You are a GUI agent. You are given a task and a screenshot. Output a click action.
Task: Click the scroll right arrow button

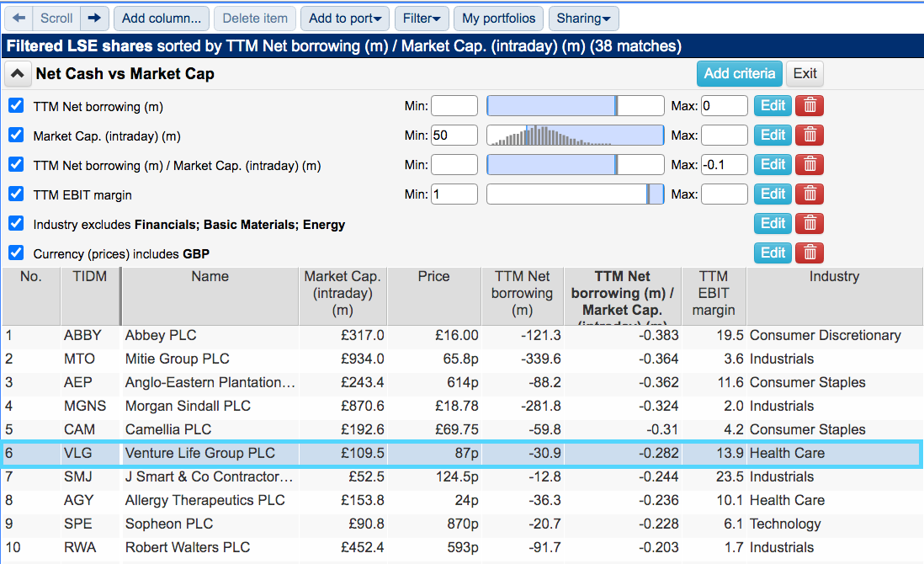pos(94,19)
